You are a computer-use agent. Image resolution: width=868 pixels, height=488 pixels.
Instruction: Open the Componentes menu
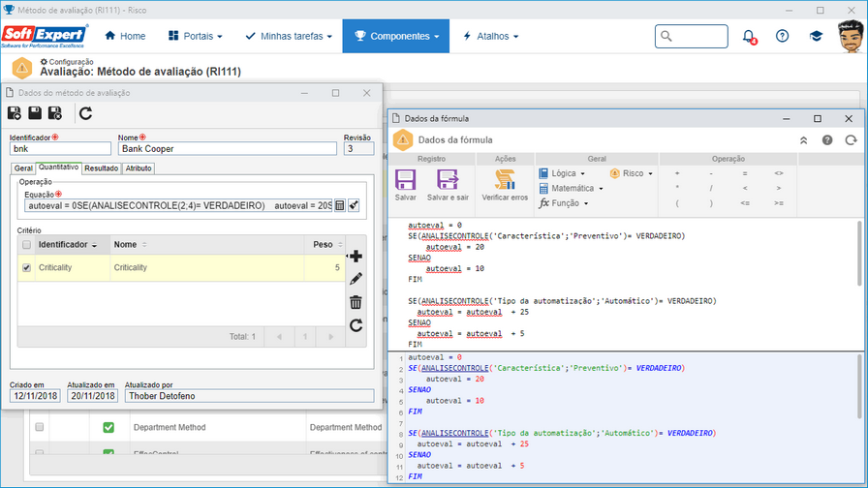point(396,36)
